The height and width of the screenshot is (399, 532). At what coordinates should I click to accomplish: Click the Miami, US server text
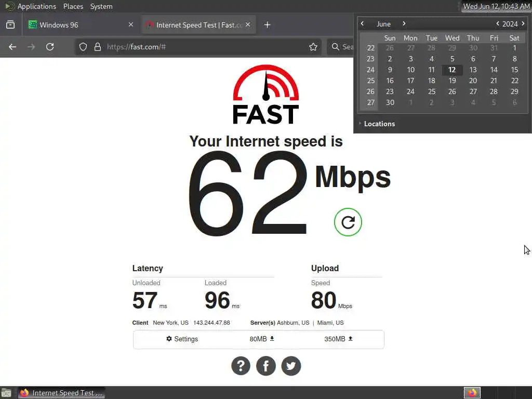pos(330,323)
